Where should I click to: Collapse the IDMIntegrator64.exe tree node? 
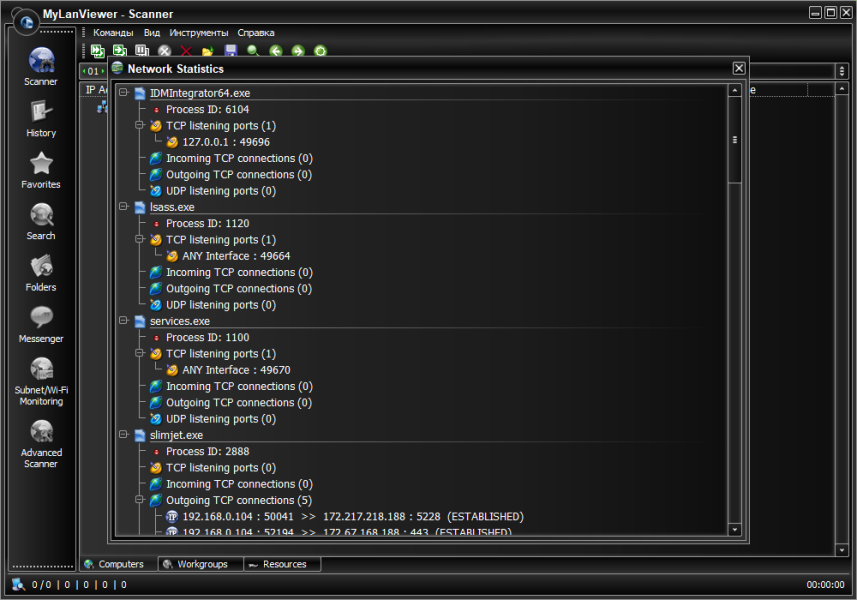click(x=124, y=92)
